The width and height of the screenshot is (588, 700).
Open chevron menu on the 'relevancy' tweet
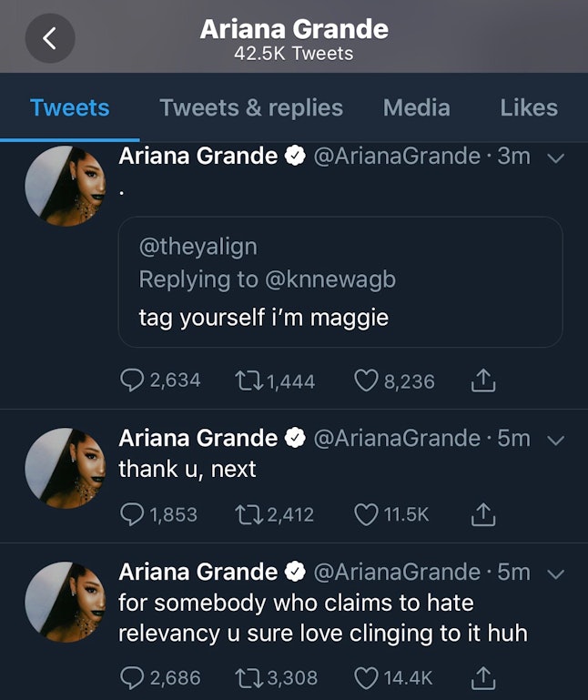tap(555, 573)
